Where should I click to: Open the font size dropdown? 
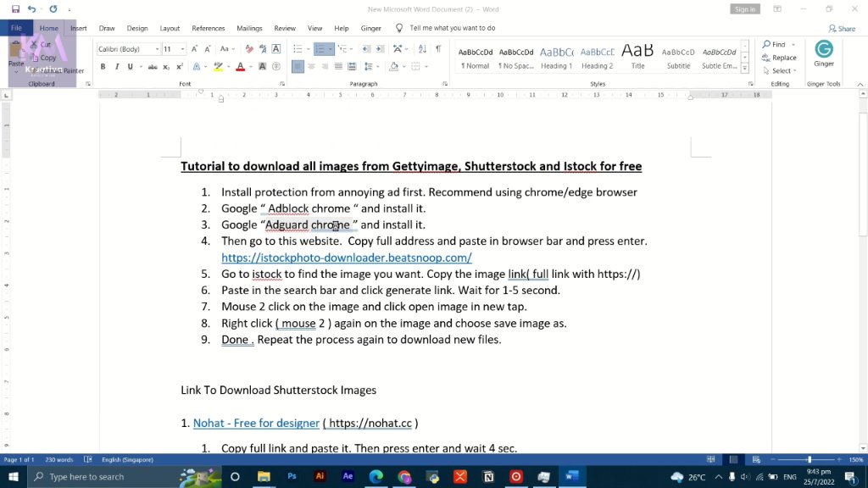pyautogui.click(x=182, y=49)
